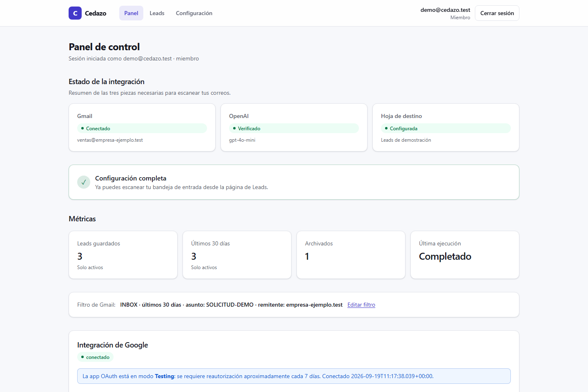
Task: Click the Hoja de destino card title
Action: (401, 116)
